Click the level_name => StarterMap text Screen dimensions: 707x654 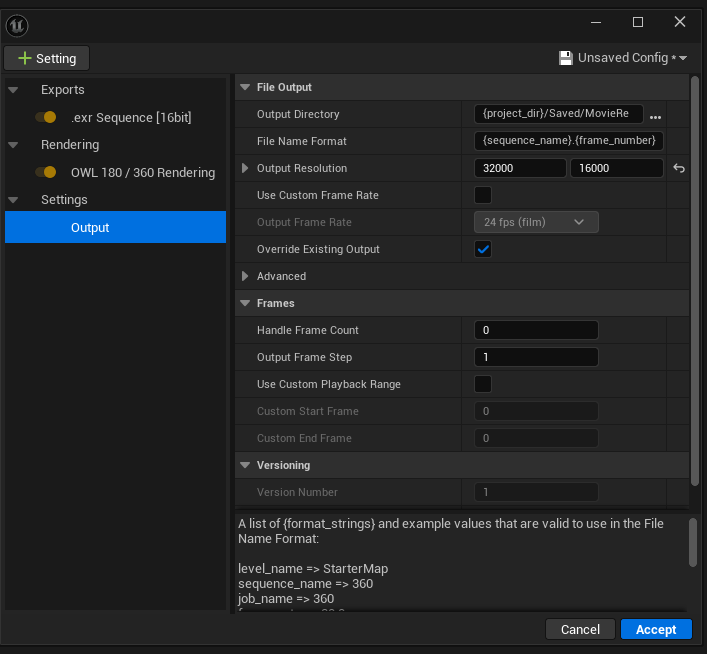pos(313,569)
